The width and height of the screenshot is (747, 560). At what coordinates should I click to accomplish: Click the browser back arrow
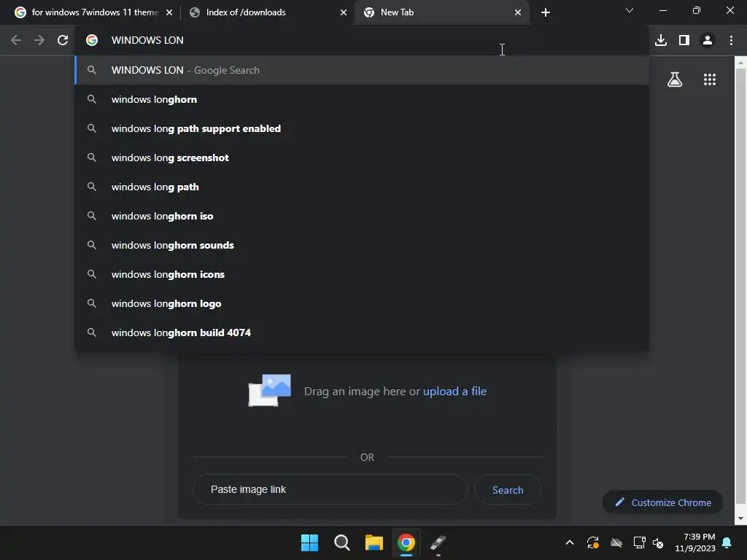[16, 40]
